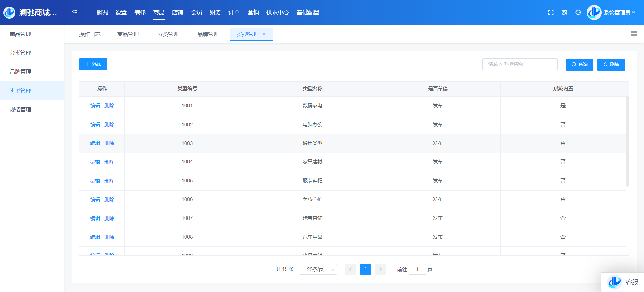Click the language translation icon

click(565, 12)
